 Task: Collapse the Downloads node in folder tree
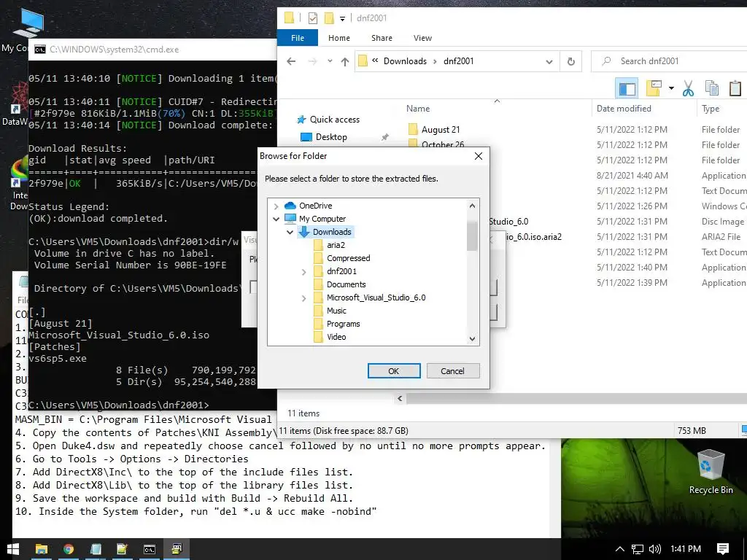click(290, 233)
